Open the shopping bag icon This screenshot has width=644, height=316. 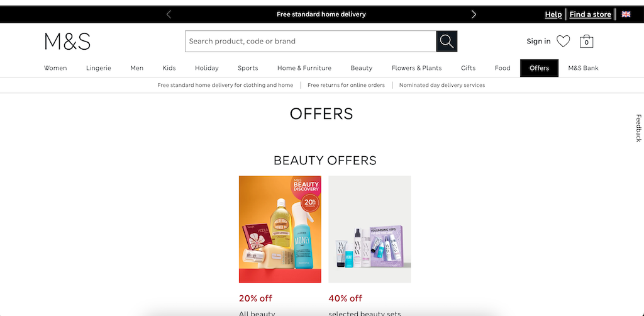(x=586, y=41)
